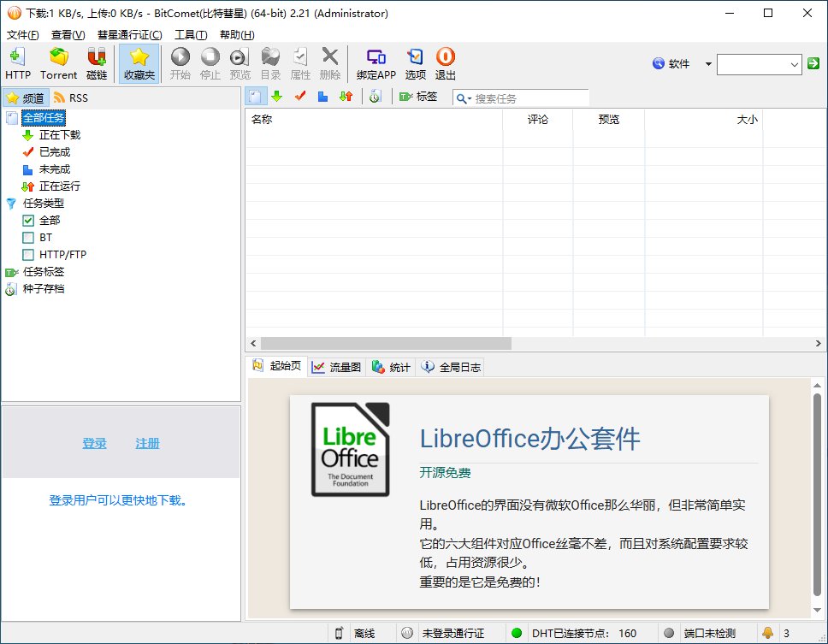Image resolution: width=828 pixels, height=644 pixels.
Task: Add a new HTTP download task
Action: point(17,64)
